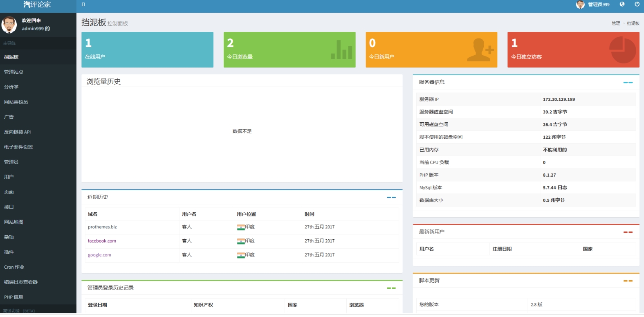The image size is (644, 317).
Task: Click the pie chart icon on 今日独立访客 card
Action: (622, 50)
